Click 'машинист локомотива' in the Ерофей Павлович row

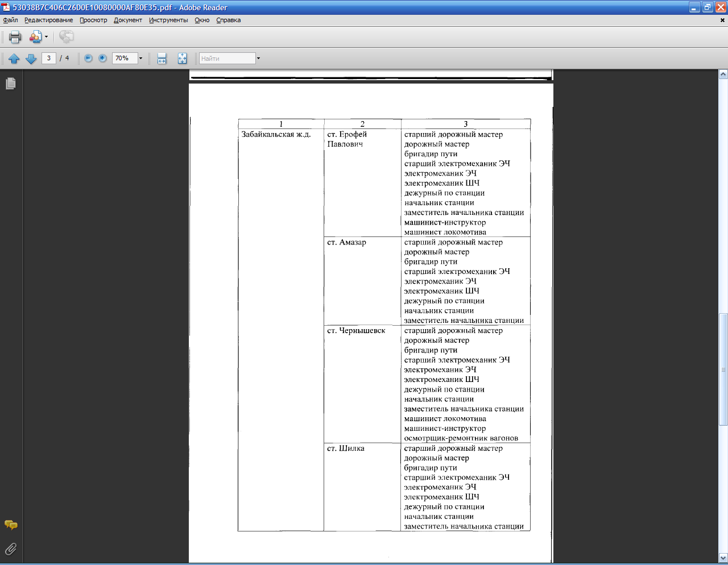point(445,232)
